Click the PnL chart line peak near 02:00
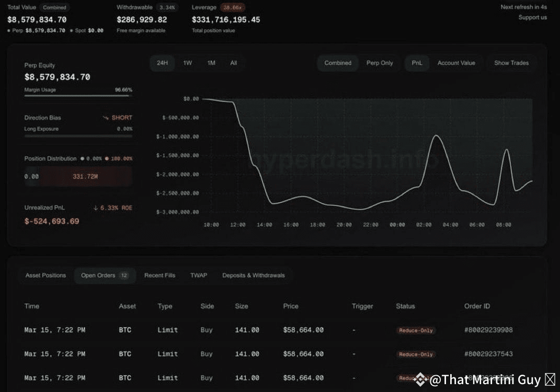Screen dimensions: 560x392 click(436, 135)
